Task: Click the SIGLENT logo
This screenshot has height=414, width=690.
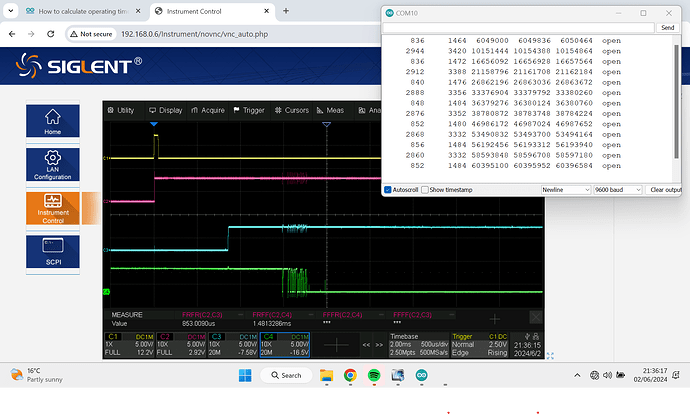Action: [79, 66]
